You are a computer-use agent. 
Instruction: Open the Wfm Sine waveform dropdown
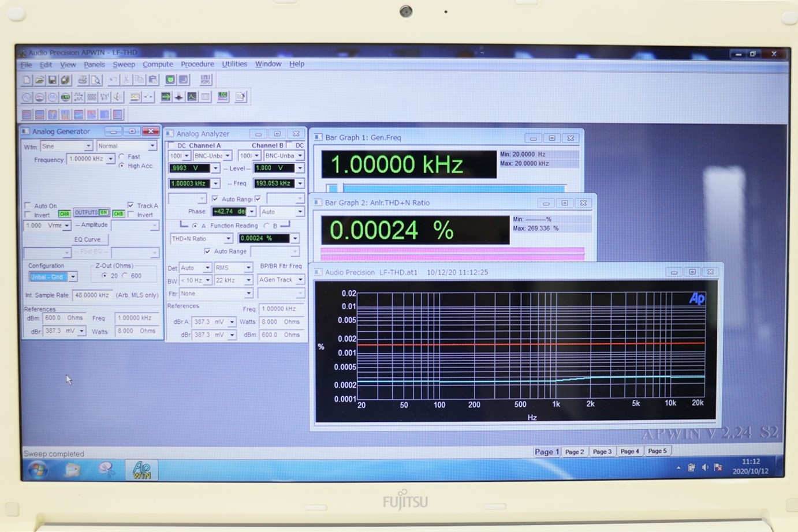click(88, 146)
